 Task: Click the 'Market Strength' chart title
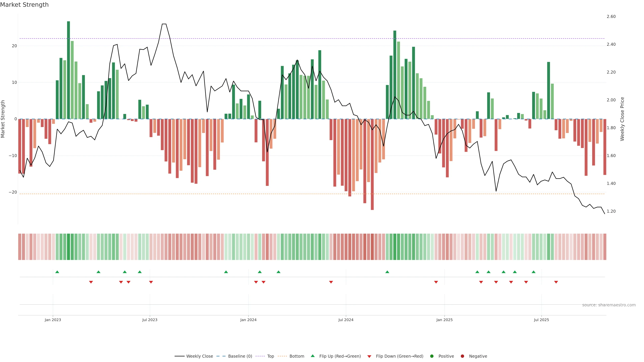[x=24, y=5]
